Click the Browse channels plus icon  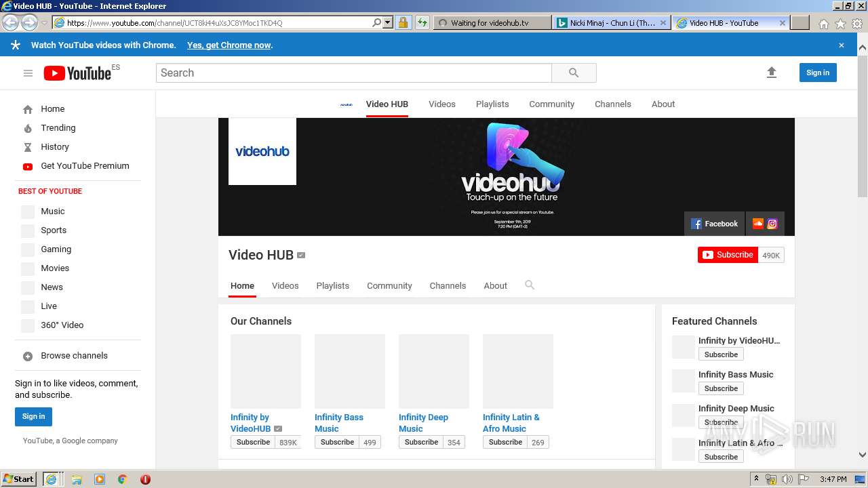28,356
